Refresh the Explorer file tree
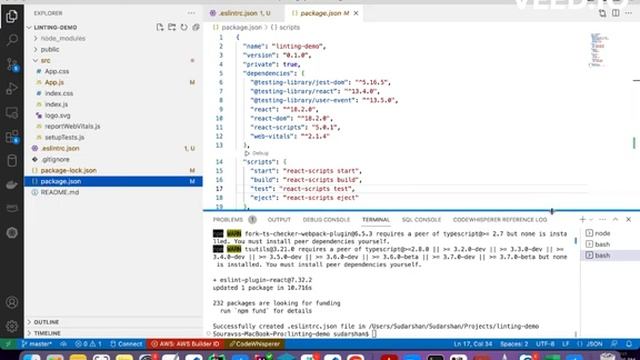The image size is (640, 360). coord(184,27)
